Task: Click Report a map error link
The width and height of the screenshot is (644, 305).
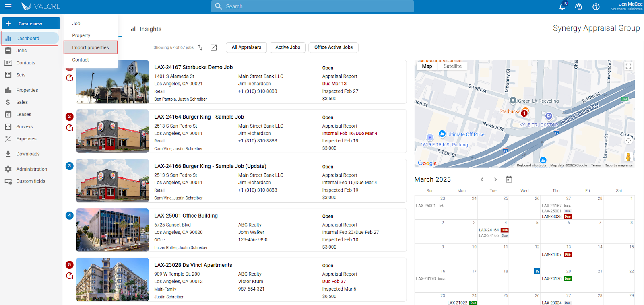Action: click(618, 165)
